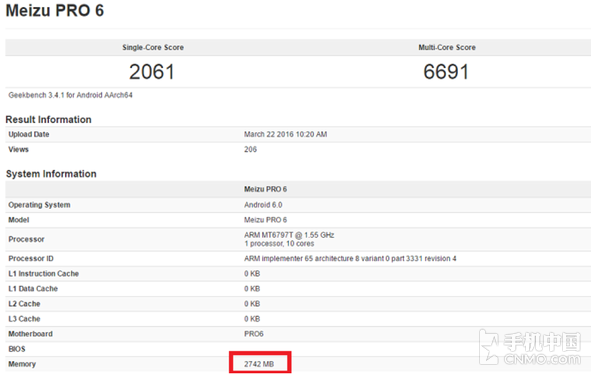Click the ARM MT6797T processor entry

click(x=289, y=239)
